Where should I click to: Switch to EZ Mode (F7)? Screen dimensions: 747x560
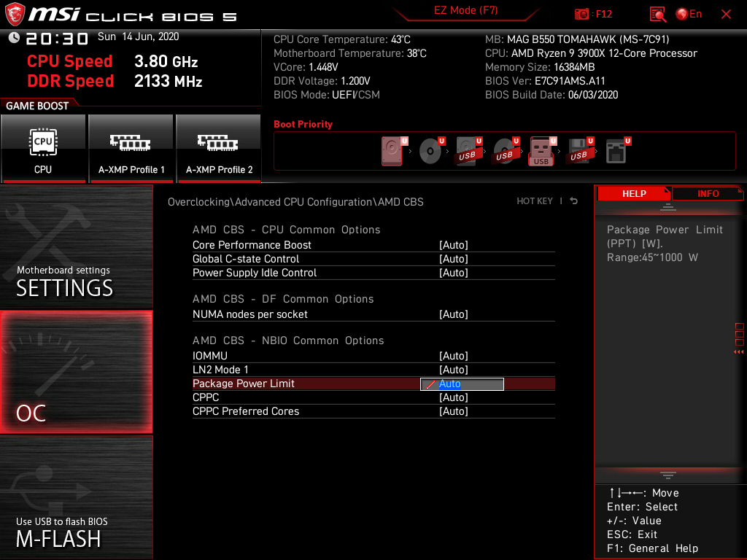coord(465,10)
